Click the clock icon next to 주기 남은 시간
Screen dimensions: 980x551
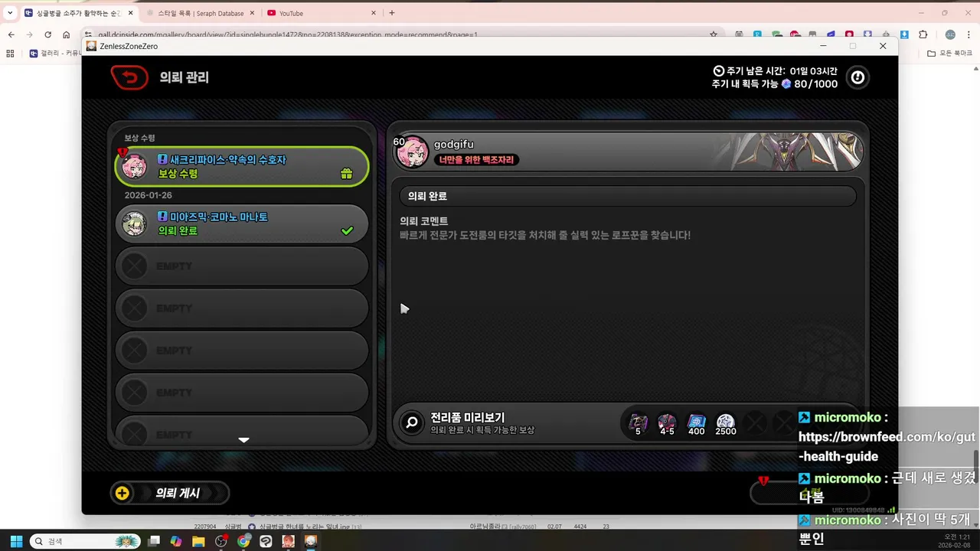coord(718,70)
